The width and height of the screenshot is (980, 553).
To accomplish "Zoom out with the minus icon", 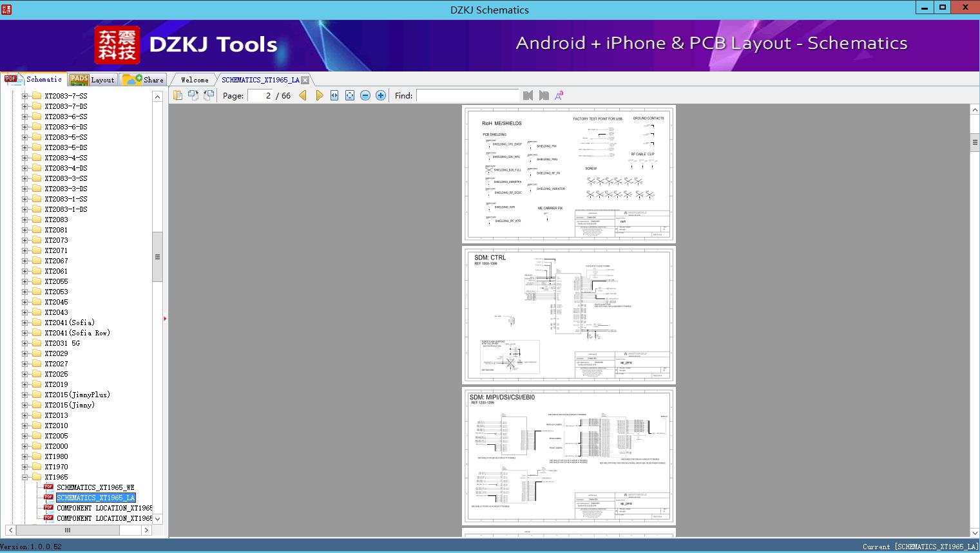I will click(365, 95).
